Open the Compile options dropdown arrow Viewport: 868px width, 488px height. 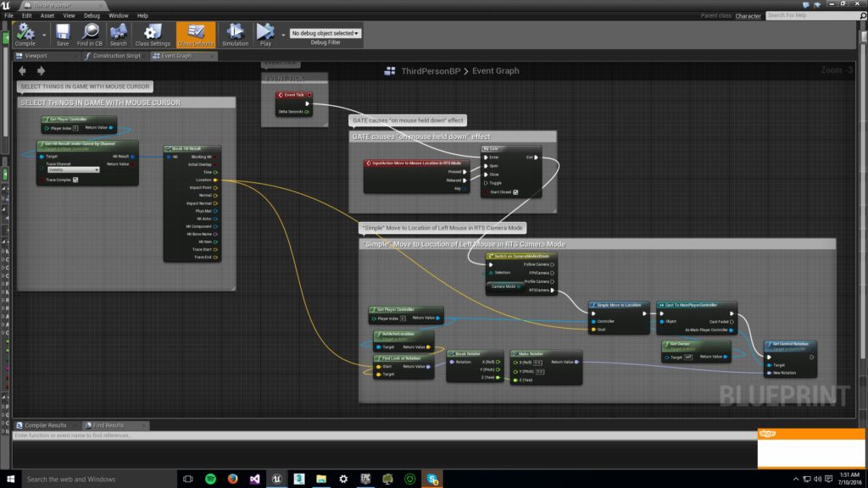44,35
